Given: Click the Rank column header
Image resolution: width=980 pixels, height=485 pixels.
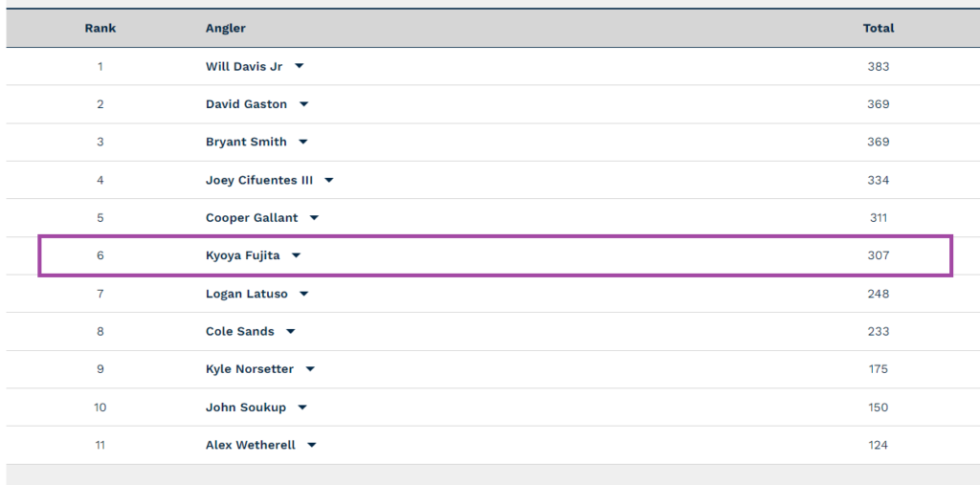Looking at the screenshot, I should pyautogui.click(x=100, y=28).
